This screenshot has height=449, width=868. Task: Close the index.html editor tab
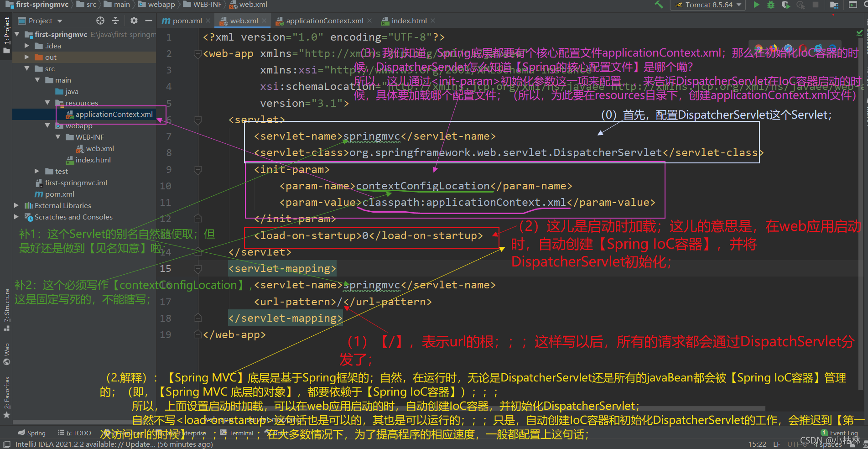(433, 21)
